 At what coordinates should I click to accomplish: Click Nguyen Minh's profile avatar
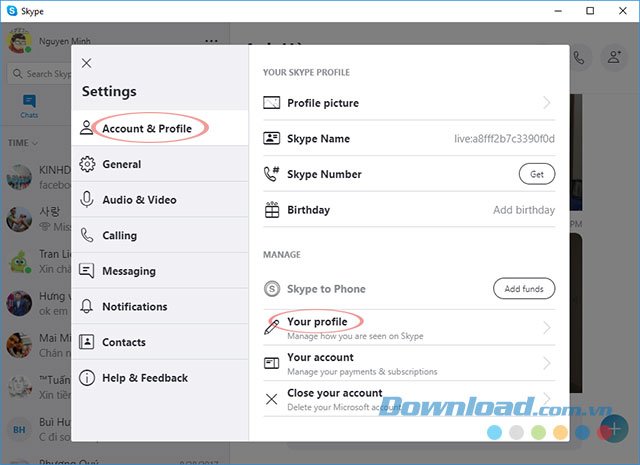[x=19, y=41]
